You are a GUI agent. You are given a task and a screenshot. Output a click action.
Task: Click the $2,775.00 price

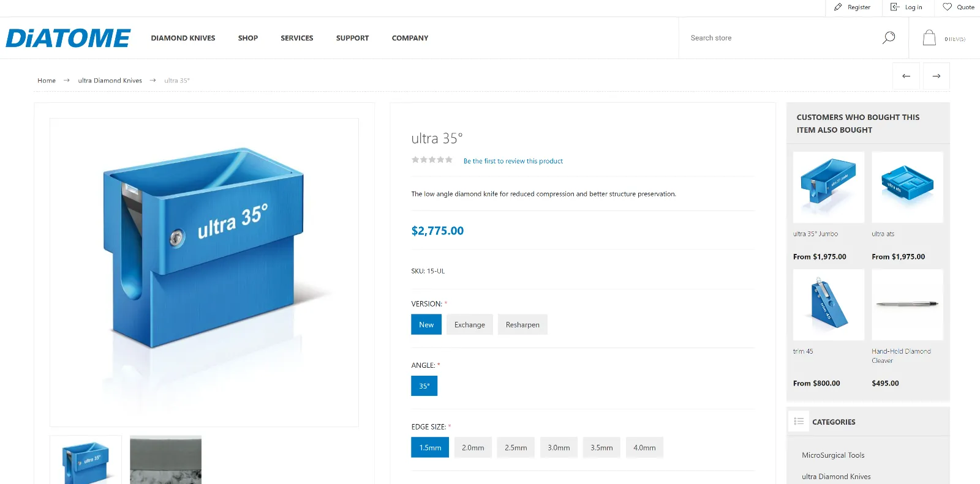tap(437, 231)
